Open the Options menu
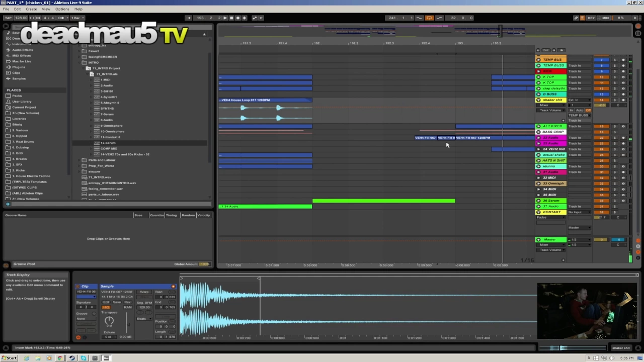This screenshot has height=362, width=644. pyautogui.click(x=62, y=9)
